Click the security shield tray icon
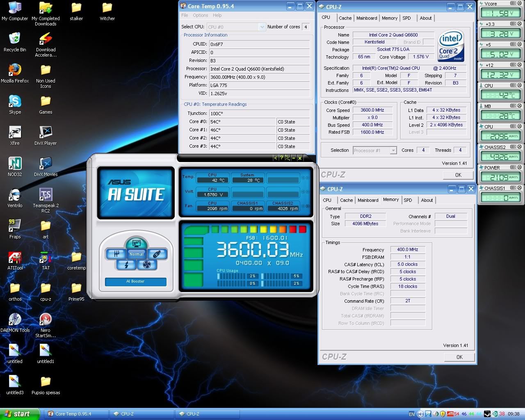 tap(443, 414)
